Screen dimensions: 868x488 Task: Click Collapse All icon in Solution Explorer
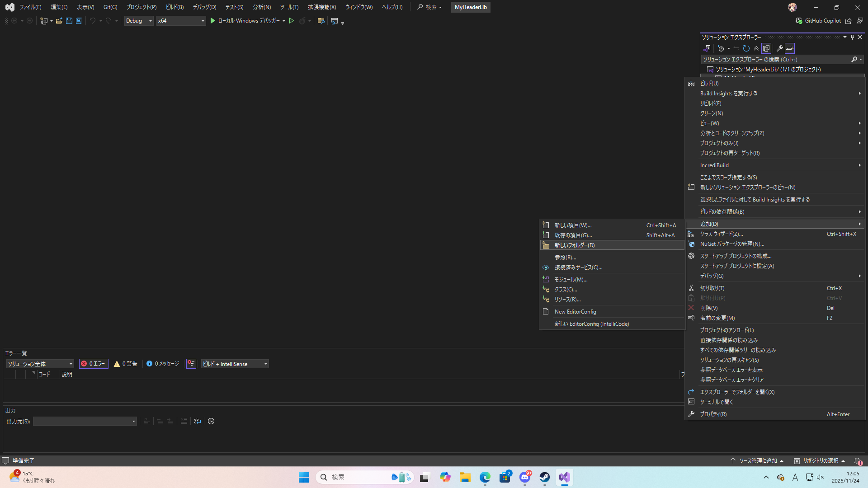pyautogui.click(x=756, y=48)
